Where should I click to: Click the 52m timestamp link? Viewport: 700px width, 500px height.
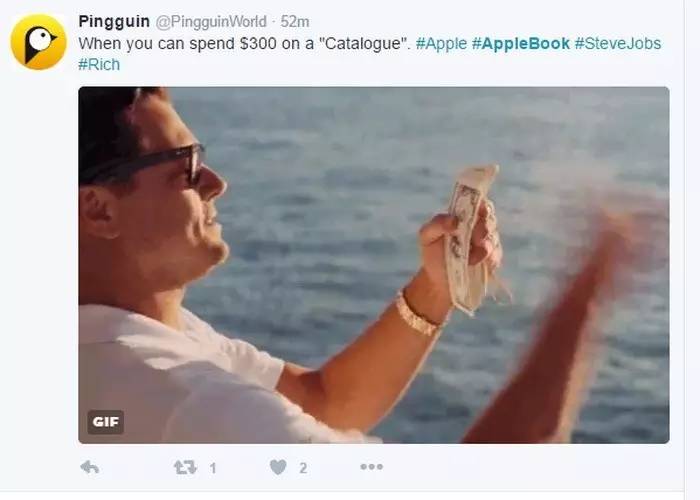295,21
